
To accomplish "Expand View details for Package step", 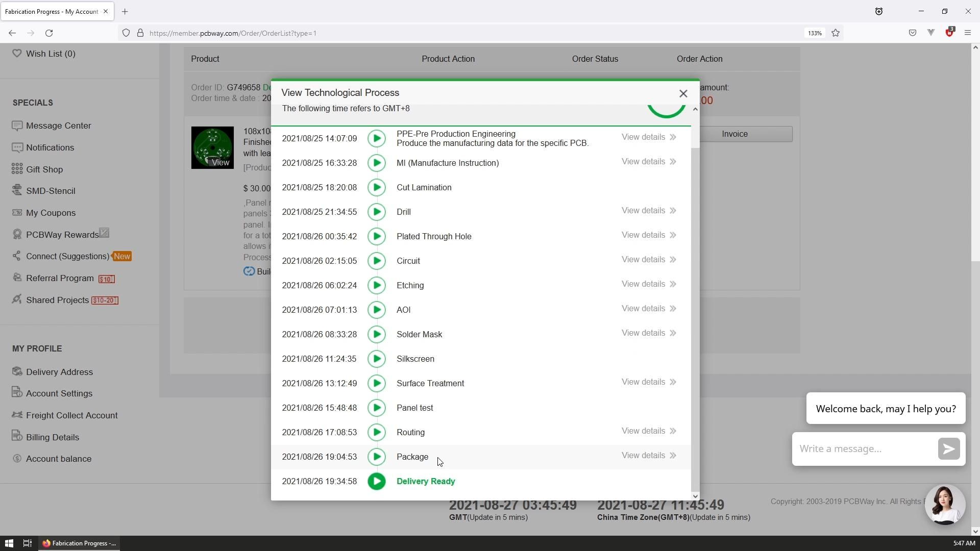I will pyautogui.click(x=648, y=456).
